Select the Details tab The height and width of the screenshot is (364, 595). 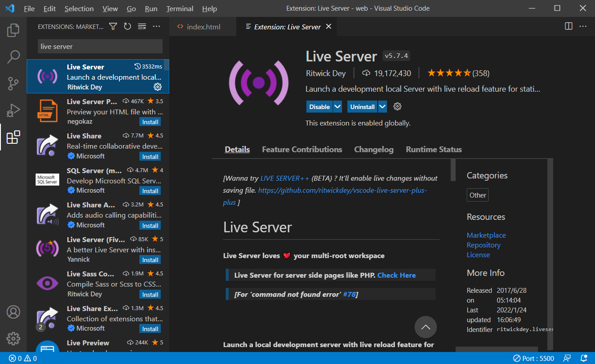coord(237,150)
